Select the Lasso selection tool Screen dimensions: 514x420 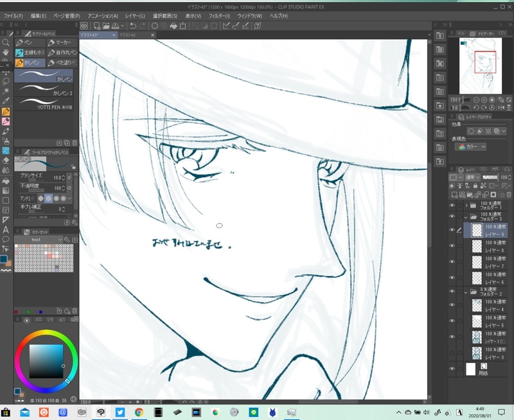click(x=6, y=82)
